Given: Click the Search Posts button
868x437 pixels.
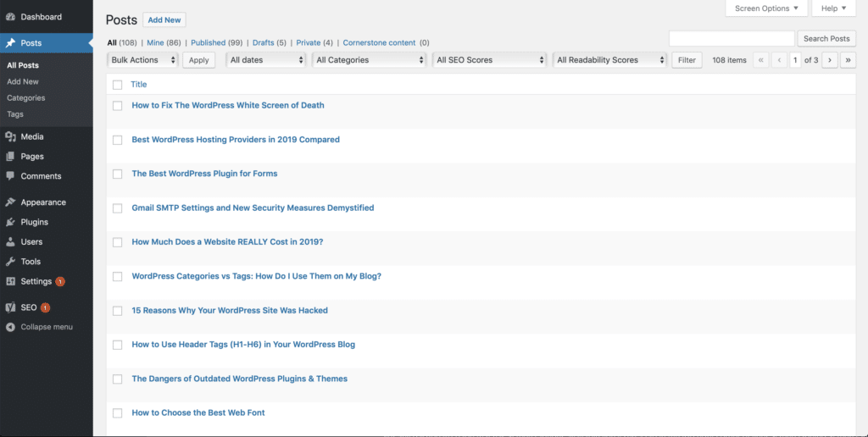Looking at the screenshot, I should (x=826, y=39).
